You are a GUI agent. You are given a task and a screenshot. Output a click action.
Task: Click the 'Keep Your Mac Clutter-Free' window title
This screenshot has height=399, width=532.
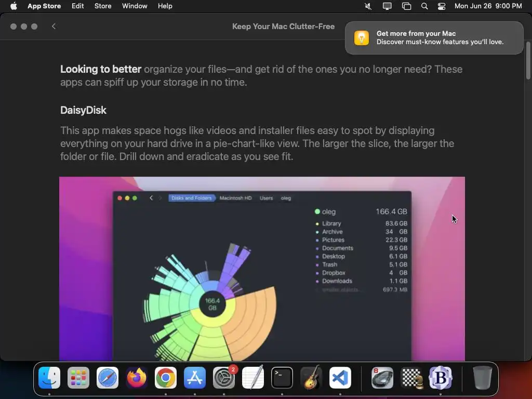(283, 26)
